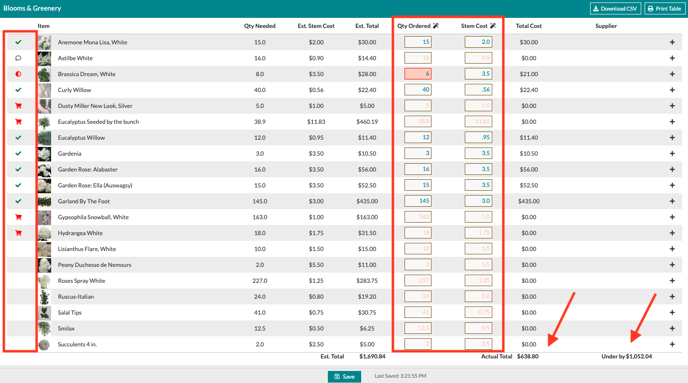
Task: Click green checkmark for Gardenia row
Action: [18, 153]
